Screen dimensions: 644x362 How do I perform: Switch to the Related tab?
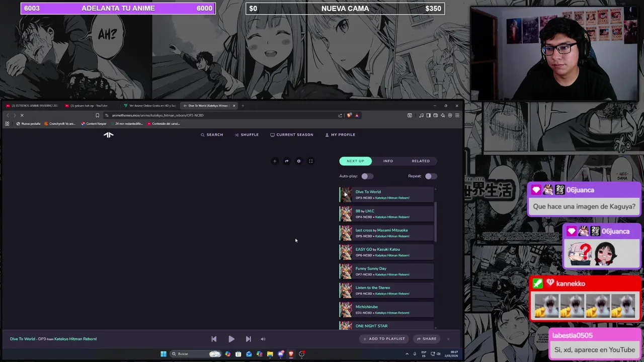(421, 161)
